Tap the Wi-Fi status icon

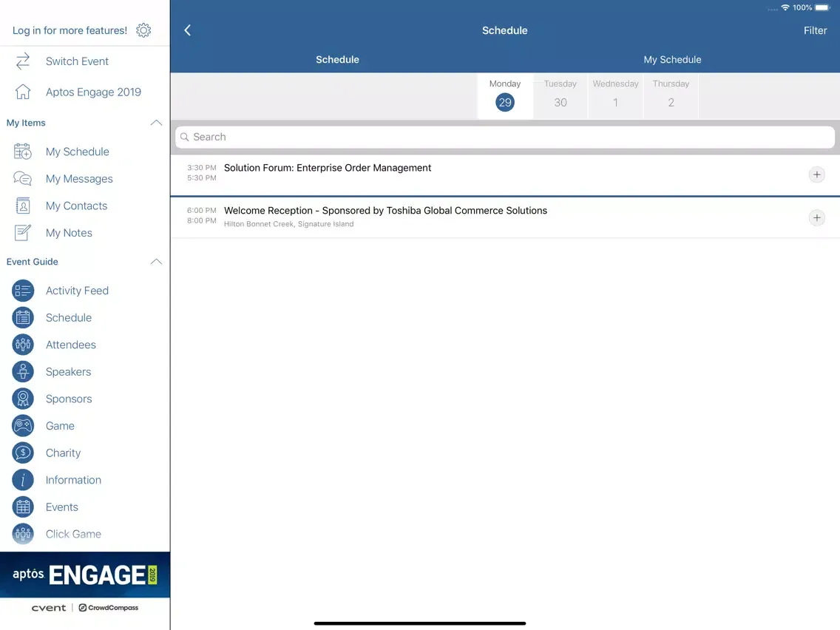785,7
